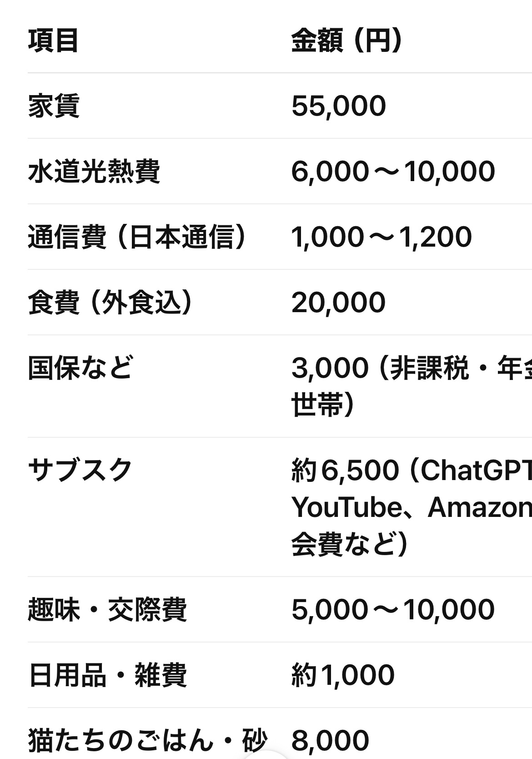This screenshot has width=532, height=759.
Task: Select the 水道光熱費 row label
Action: [x=94, y=171]
